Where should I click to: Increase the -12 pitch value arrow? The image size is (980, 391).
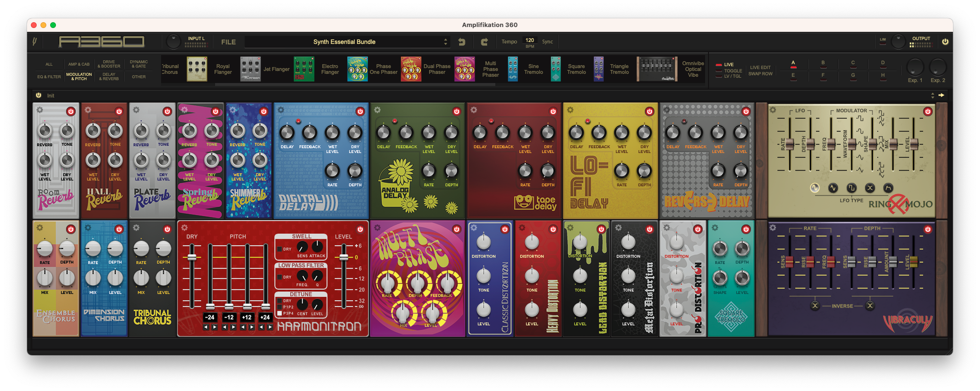[233, 327]
